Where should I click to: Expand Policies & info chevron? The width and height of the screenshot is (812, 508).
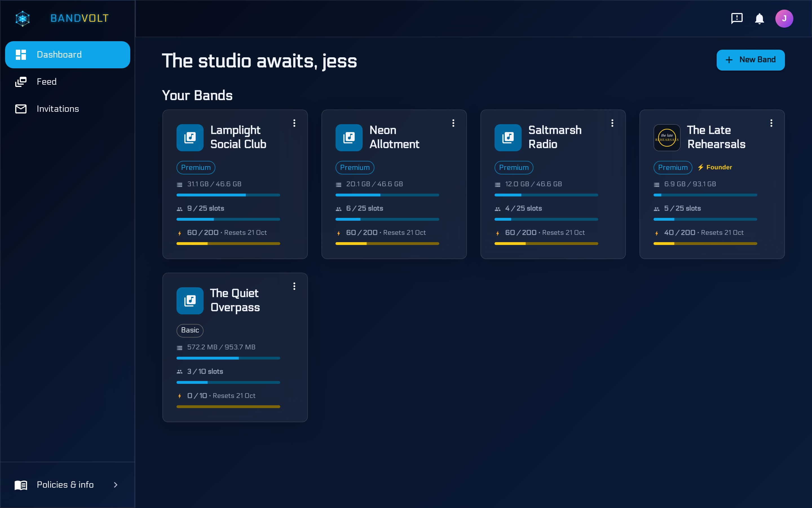tap(115, 485)
